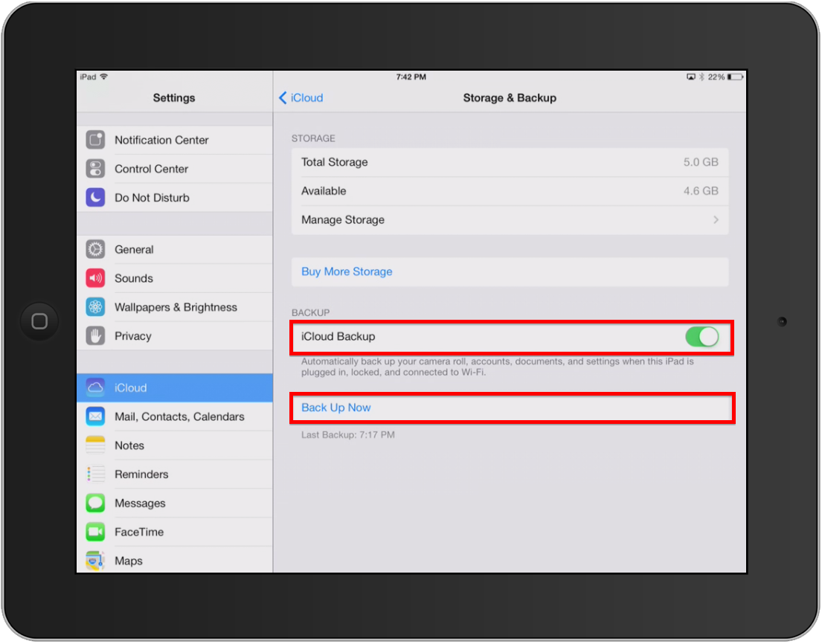Open Privacy settings
Viewport: 822px width, 644px height.
point(175,336)
